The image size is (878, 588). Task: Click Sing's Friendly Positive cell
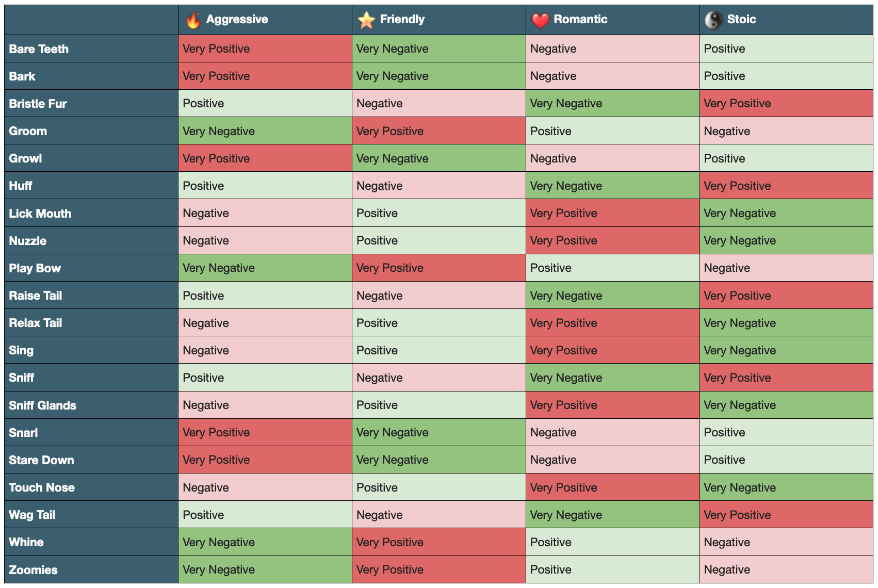[x=438, y=351]
